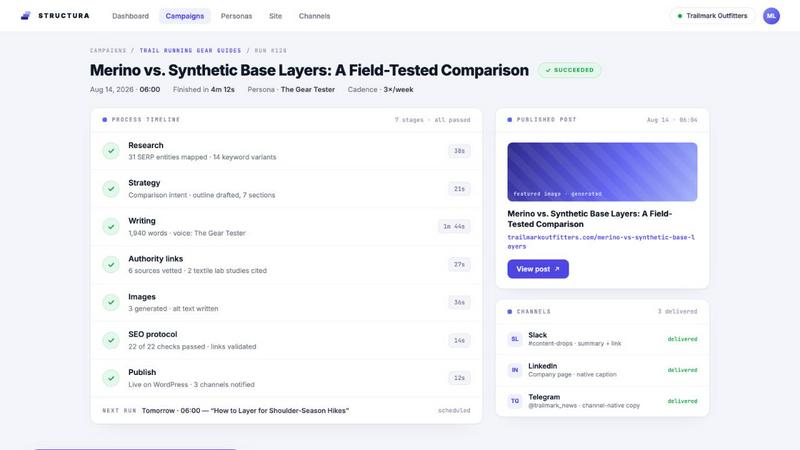Select the Slack channel name
The width and height of the screenshot is (800, 450).
point(537,335)
